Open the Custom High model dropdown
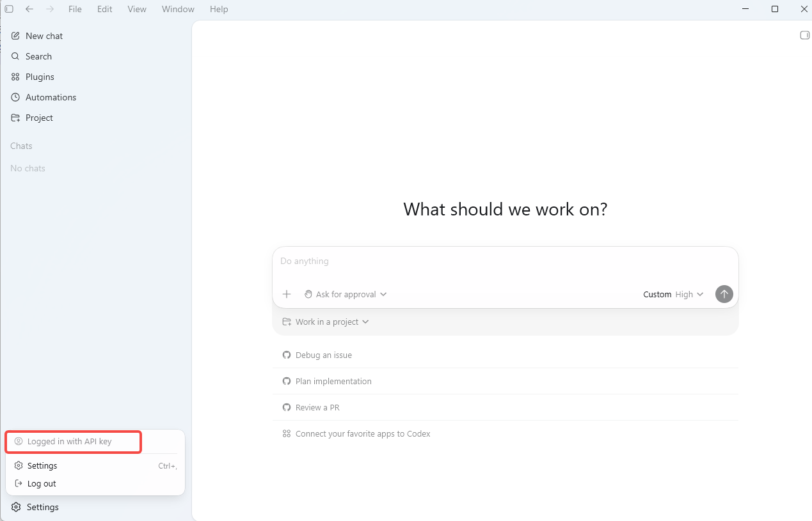Viewport: 812px width, 521px height. [673, 294]
